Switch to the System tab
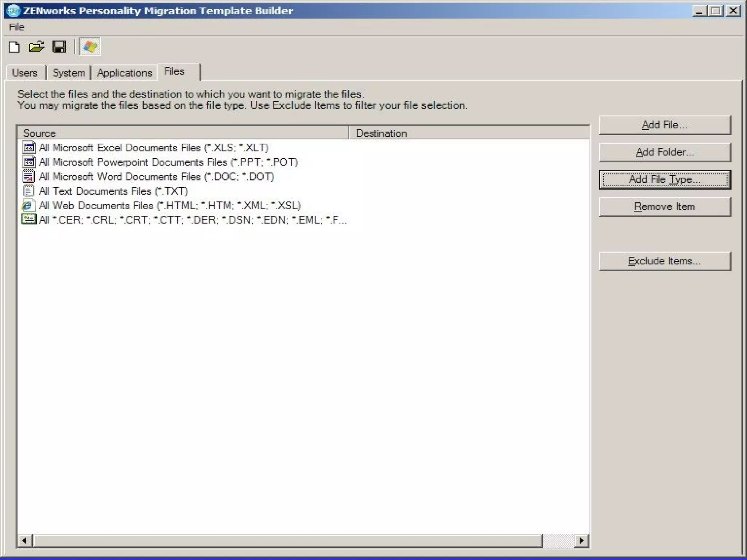Screen dimensions: 747x560 [x=69, y=73]
